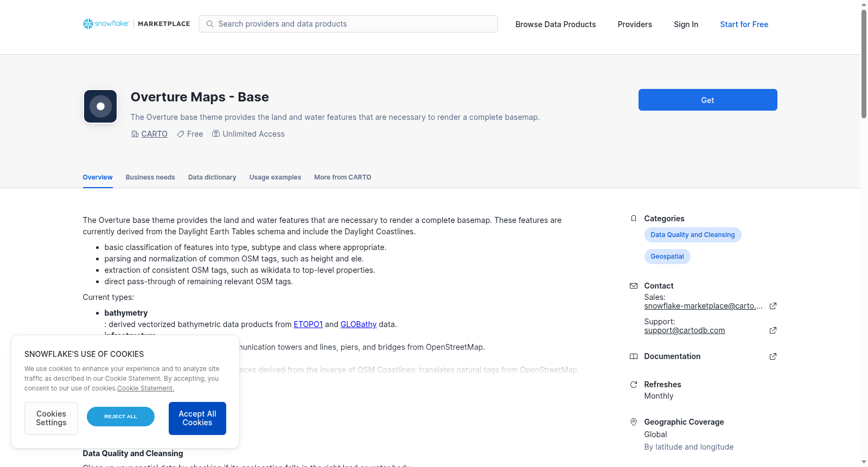Image resolution: width=868 pixels, height=467 pixels.
Task: Click the Refreshes circular arrow icon
Action: coord(634,385)
